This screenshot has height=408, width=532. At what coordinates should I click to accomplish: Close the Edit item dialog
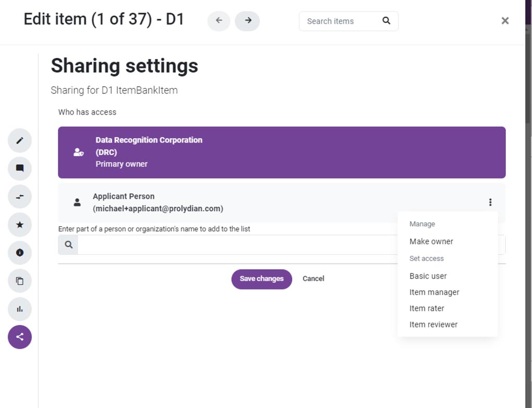tap(505, 21)
